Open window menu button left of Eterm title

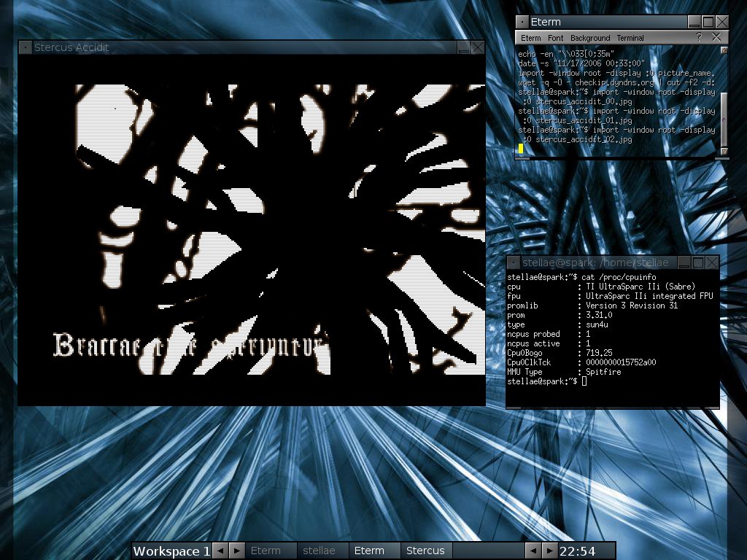[x=522, y=22]
